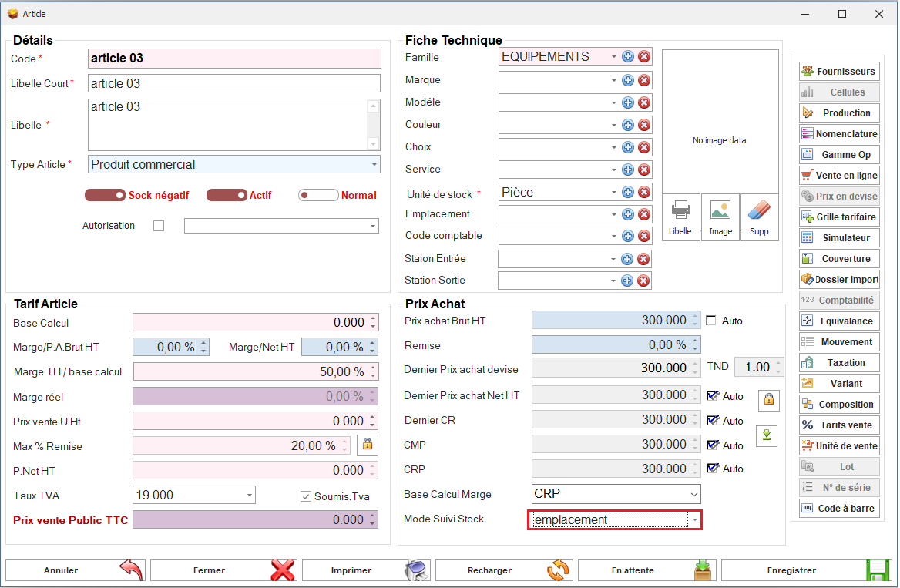Click the blue plus icon next to Emplacement
Screen dimensions: 900x588
(x=628, y=214)
